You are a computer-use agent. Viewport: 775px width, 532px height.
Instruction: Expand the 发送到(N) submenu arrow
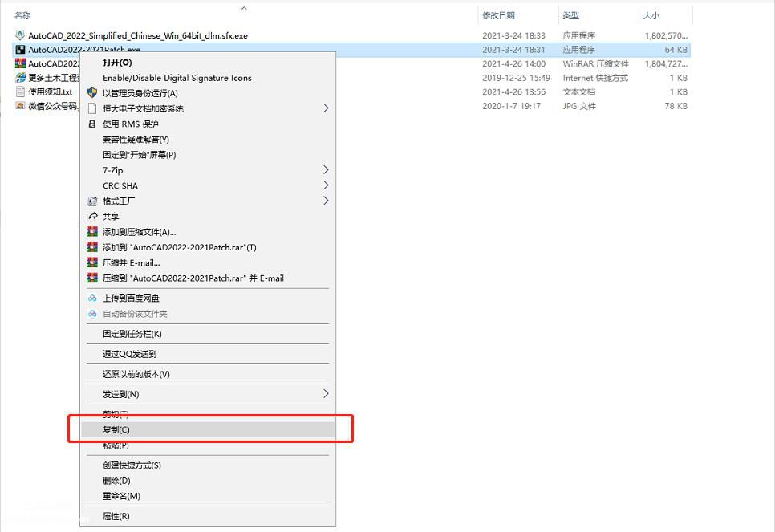tap(326, 393)
